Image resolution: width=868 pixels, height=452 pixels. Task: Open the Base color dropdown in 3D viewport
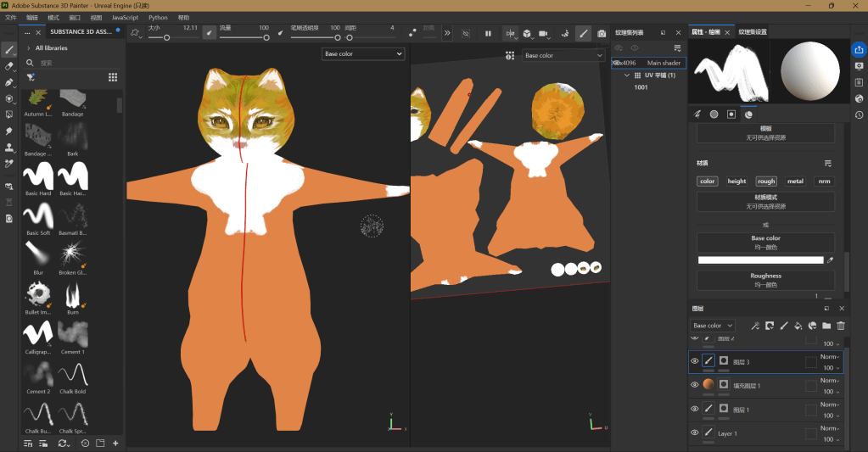coord(363,54)
